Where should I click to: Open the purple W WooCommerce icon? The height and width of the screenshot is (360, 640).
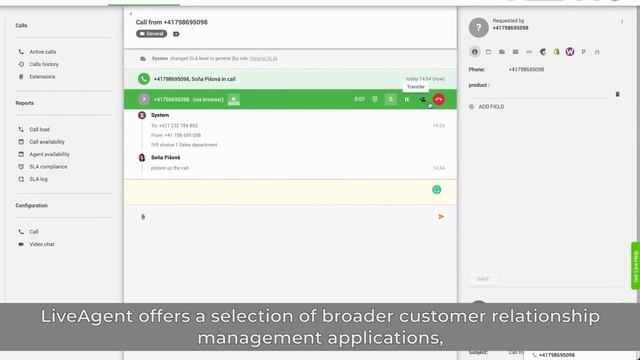click(570, 52)
